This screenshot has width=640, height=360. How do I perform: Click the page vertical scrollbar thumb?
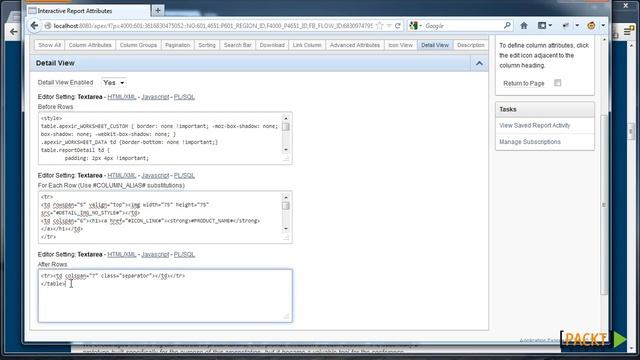pos(604,204)
